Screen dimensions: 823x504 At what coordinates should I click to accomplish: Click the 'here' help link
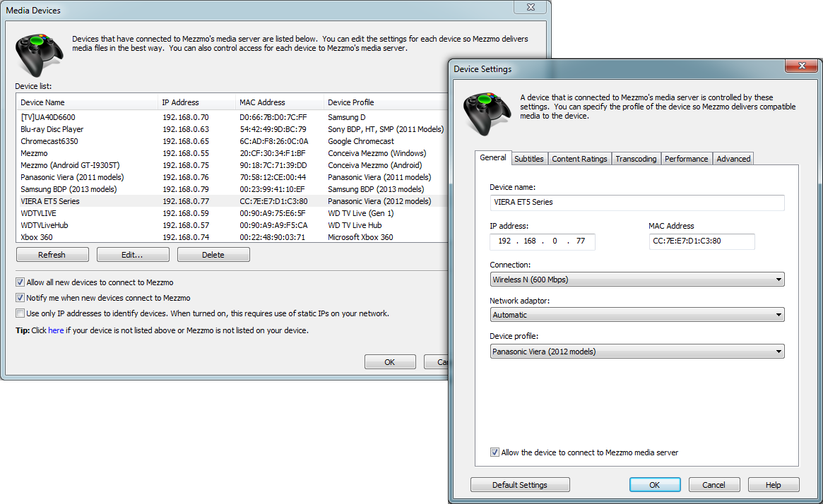56,330
